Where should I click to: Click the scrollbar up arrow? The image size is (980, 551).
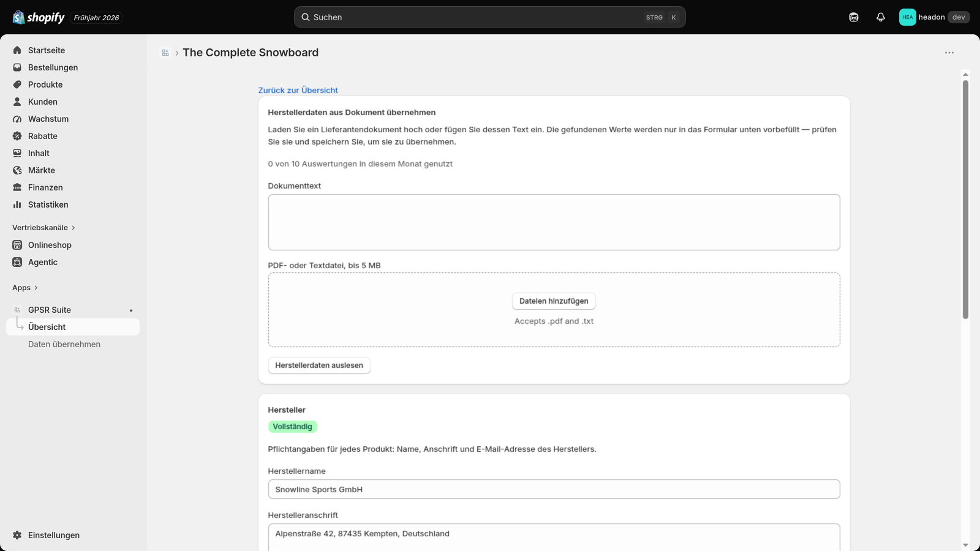pyautogui.click(x=965, y=75)
